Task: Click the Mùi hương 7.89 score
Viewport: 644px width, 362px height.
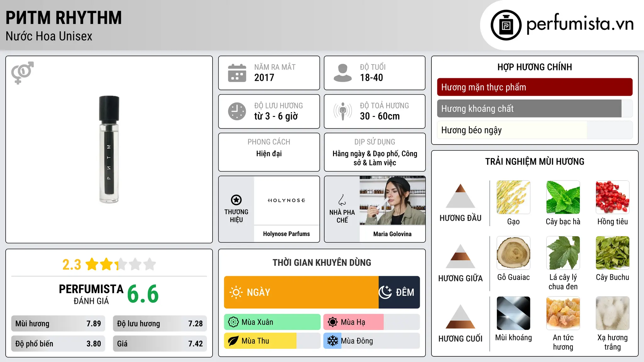Action: pyautogui.click(x=58, y=324)
